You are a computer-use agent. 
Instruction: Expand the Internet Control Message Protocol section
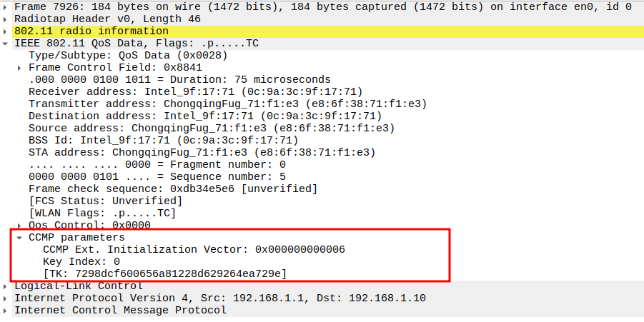click(x=6, y=310)
